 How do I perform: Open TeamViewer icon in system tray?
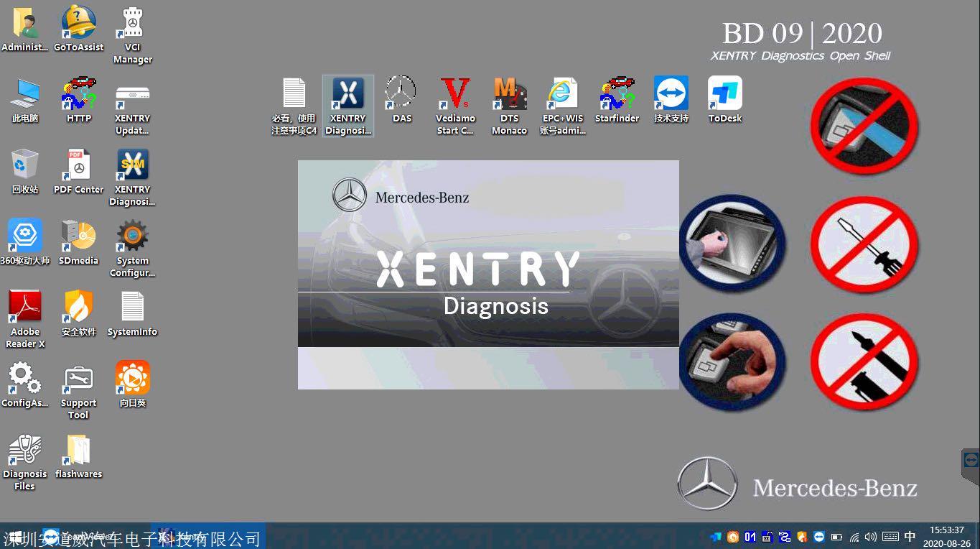(819, 537)
